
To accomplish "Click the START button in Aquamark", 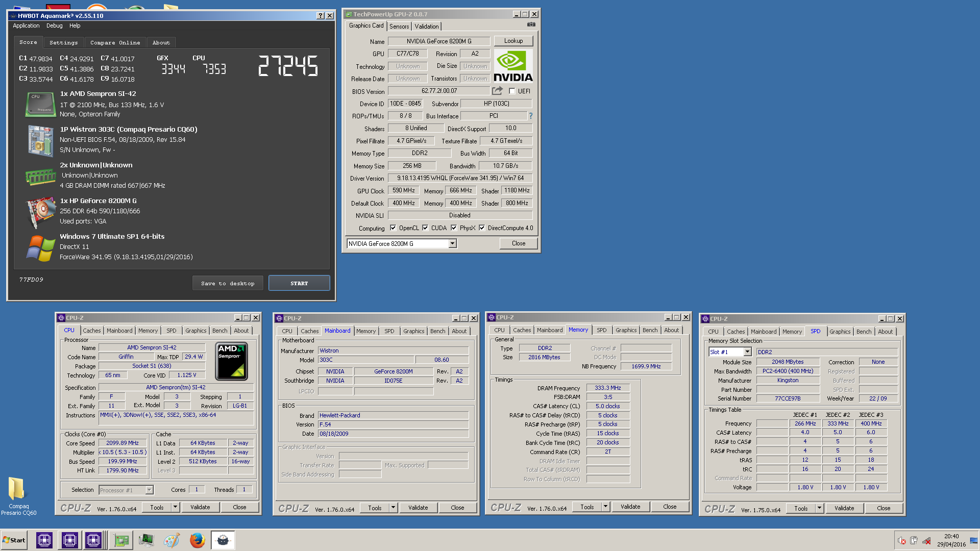I will (299, 283).
